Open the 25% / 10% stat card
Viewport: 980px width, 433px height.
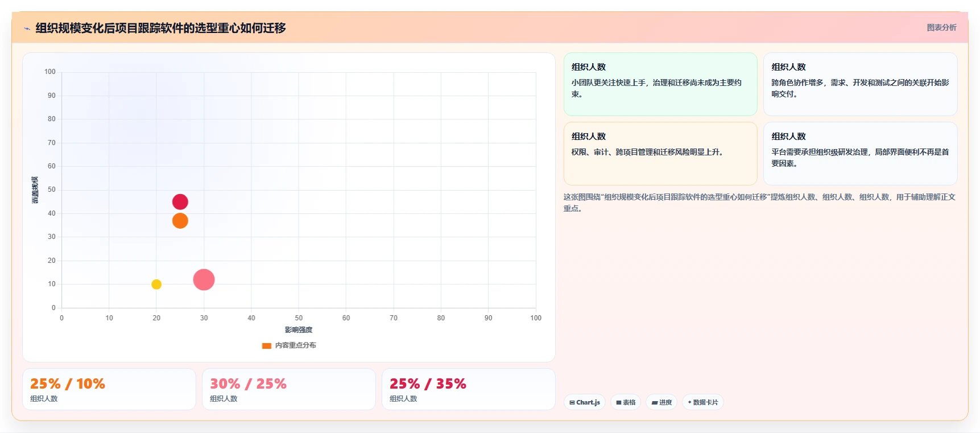coord(109,389)
